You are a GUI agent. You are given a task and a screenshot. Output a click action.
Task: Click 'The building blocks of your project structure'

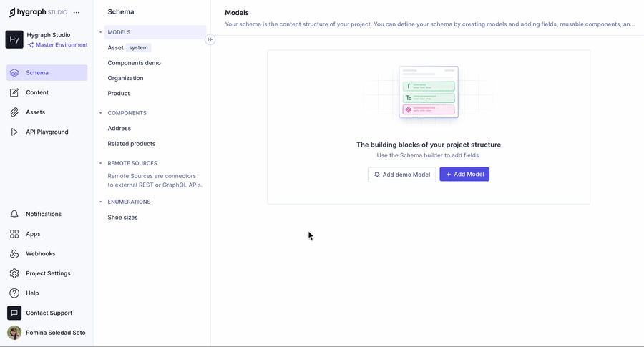[429, 145]
